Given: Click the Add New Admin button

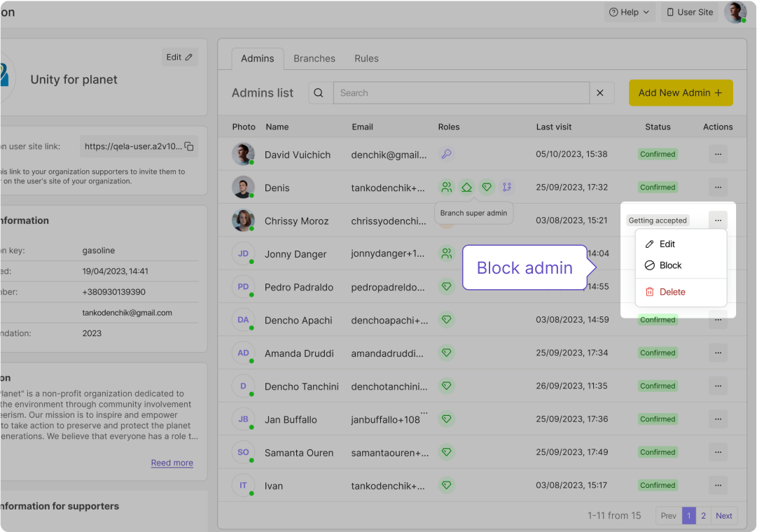Looking at the screenshot, I should tap(680, 93).
